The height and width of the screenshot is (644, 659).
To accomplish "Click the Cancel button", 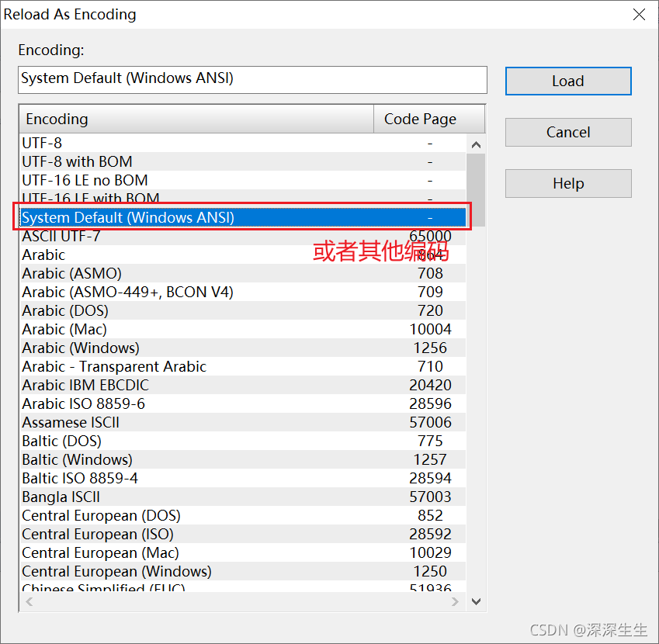I will pyautogui.click(x=568, y=133).
